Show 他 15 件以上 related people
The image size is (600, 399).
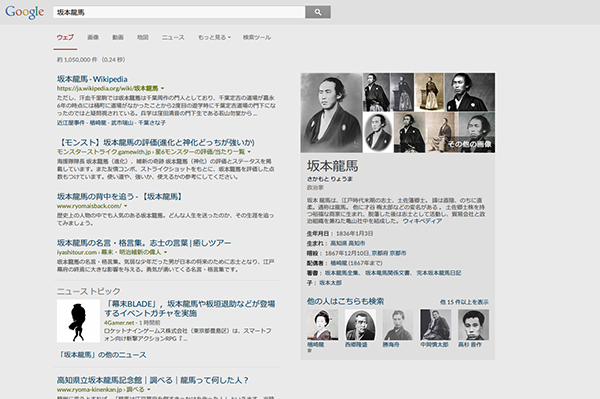(x=464, y=302)
